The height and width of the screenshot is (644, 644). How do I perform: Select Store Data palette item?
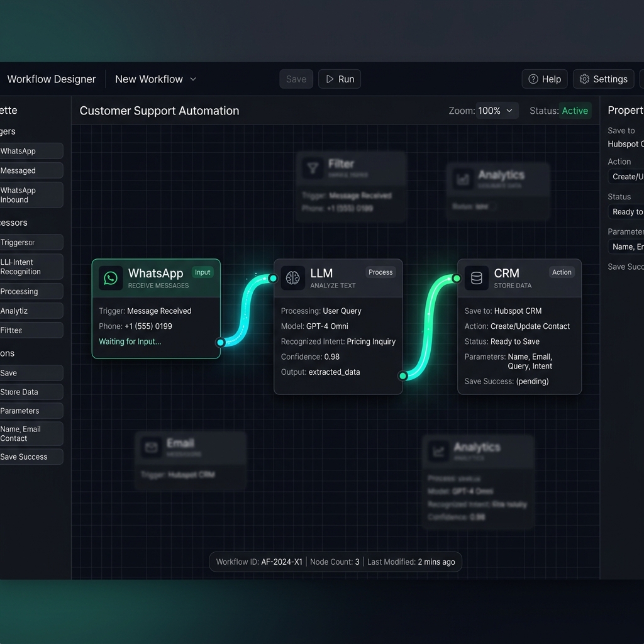pyautogui.click(x=31, y=392)
